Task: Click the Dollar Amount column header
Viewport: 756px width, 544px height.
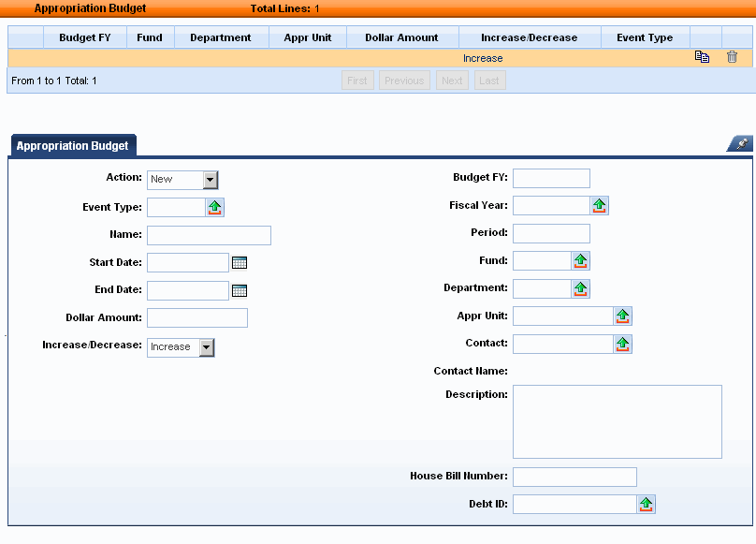Action: click(x=401, y=37)
